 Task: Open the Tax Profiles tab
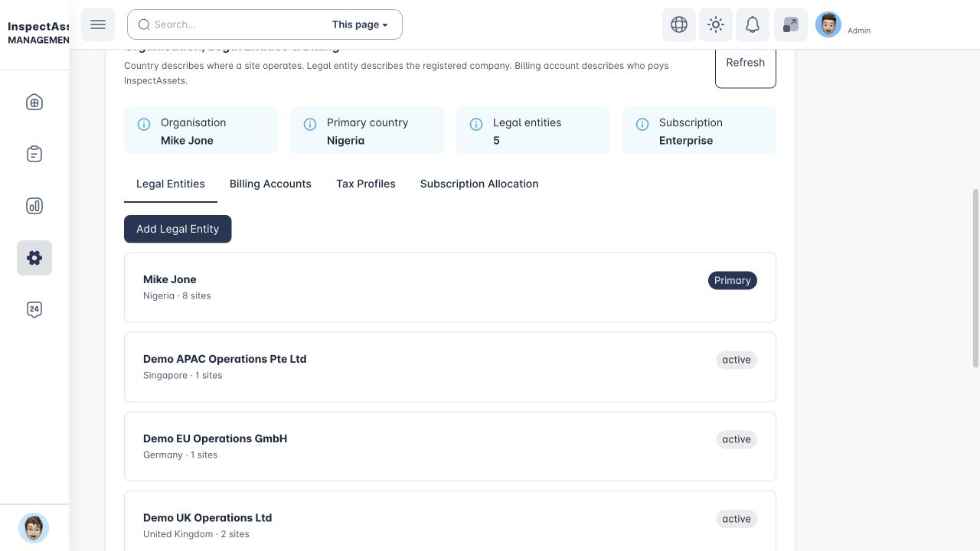point(366,184)
